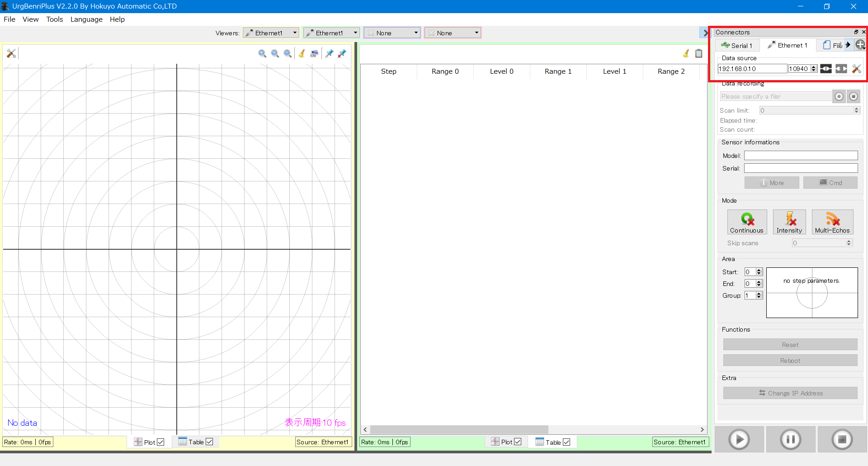Open the Help menu

[117, 19]
